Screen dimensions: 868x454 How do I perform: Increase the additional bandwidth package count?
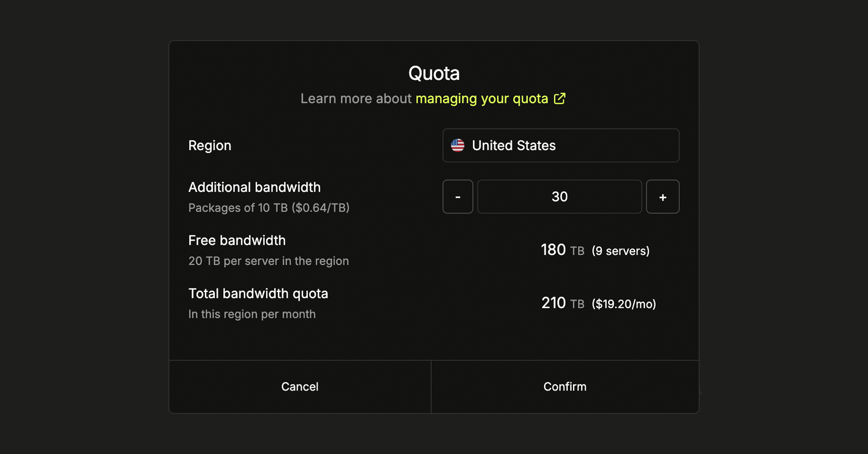tap(663, 197)
